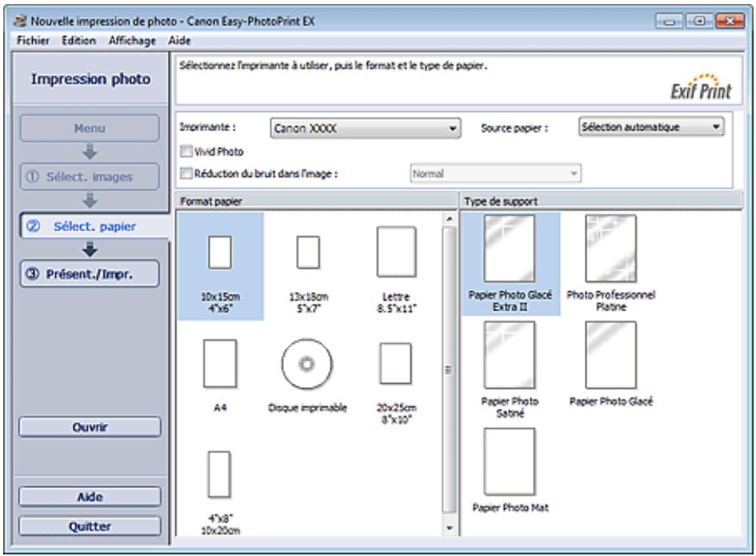This screenshot has height=556, width=756.
Task: Click the Format papier scrollbar down arrow
Action: tap(450, 528)
